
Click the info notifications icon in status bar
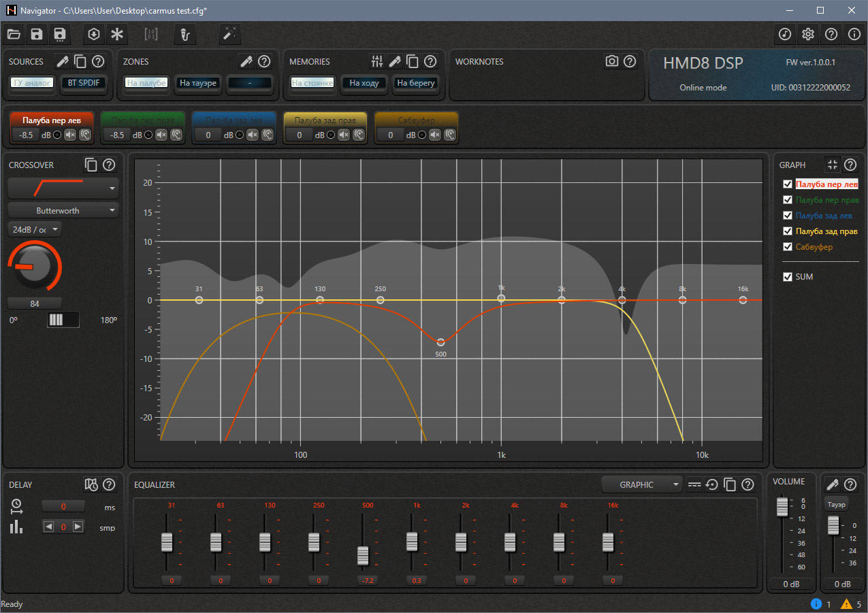817,604
